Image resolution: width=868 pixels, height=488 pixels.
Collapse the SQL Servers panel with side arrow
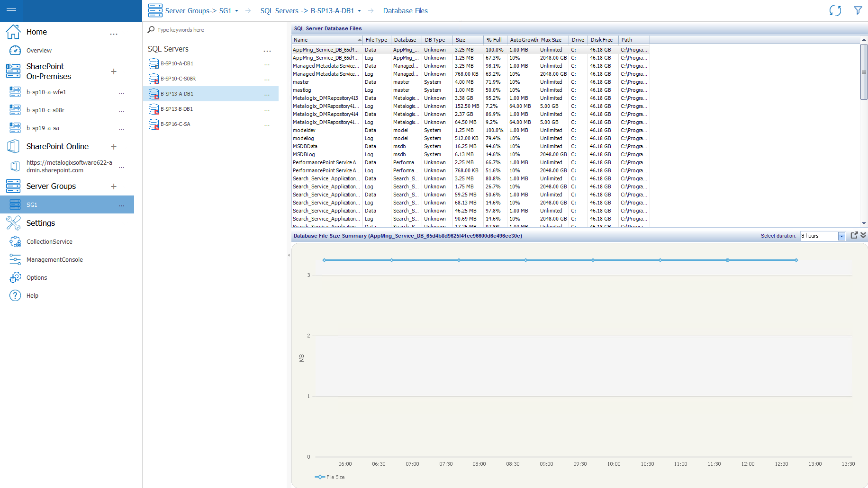pyautogui.click(x=289, y=255)
